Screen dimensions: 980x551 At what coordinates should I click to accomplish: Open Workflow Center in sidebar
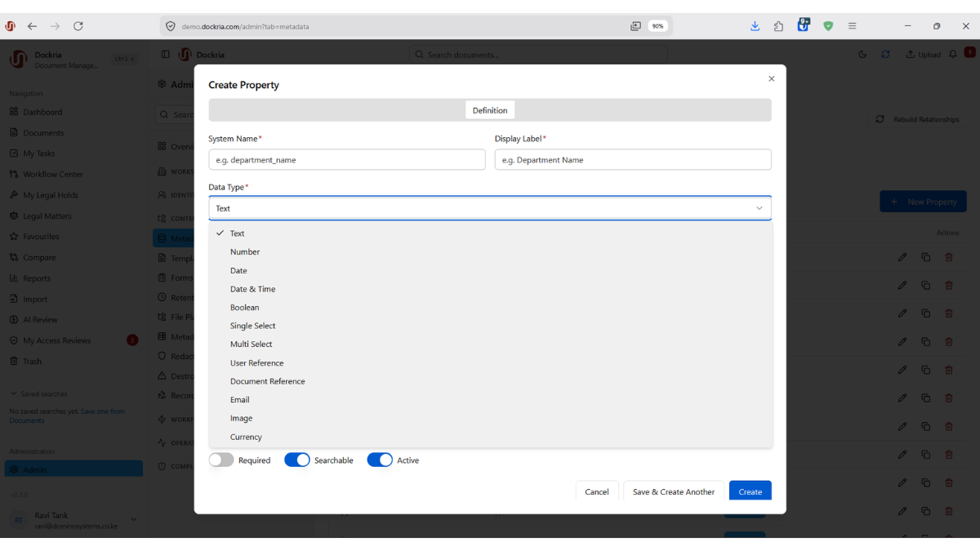click(x=73, y=175)
